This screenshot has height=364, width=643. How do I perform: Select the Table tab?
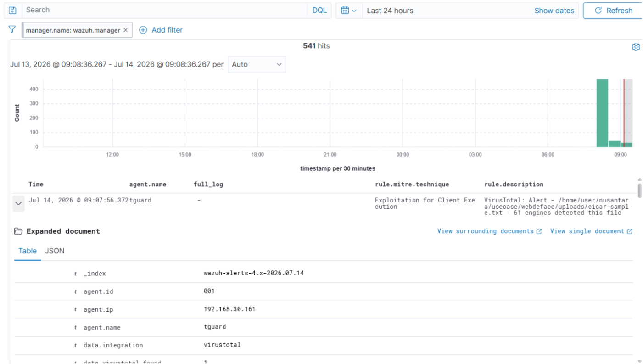point(28,251)
